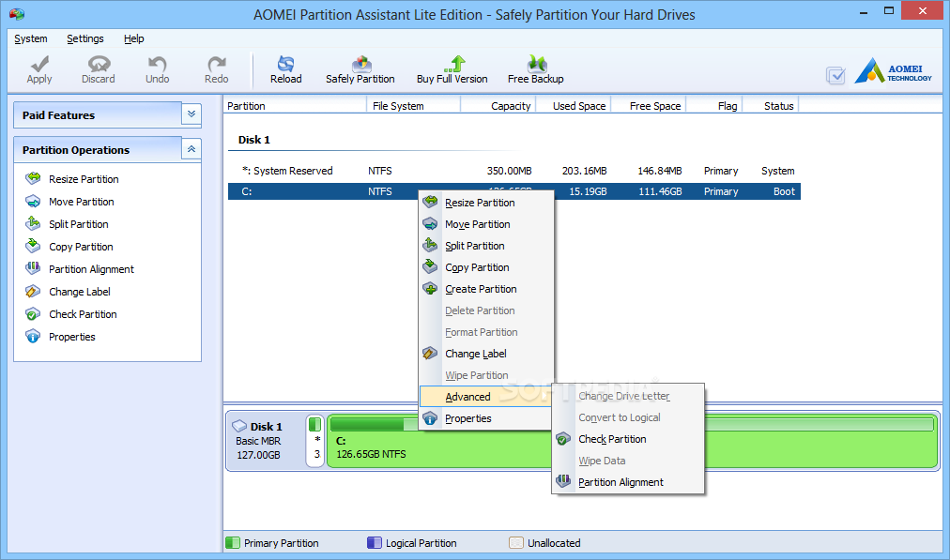Sort by the Free Space column header
The width and height of the screenshot is (950, 560).
(649, 106)
